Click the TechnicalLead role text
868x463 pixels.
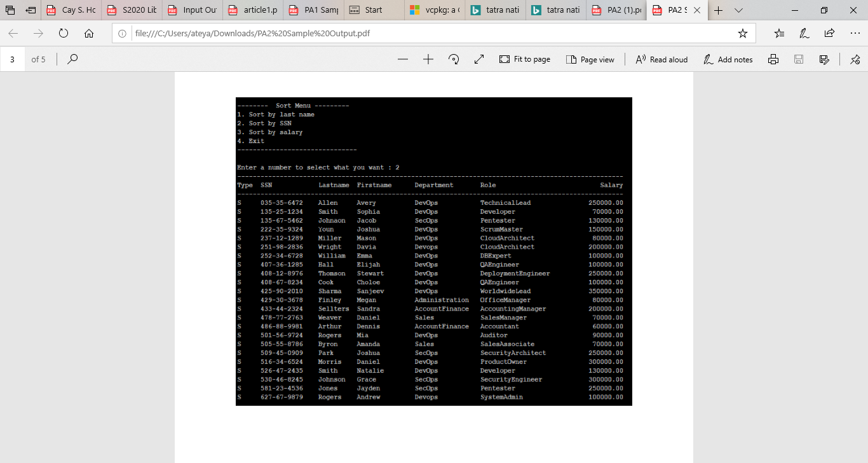tap(505, 203)
